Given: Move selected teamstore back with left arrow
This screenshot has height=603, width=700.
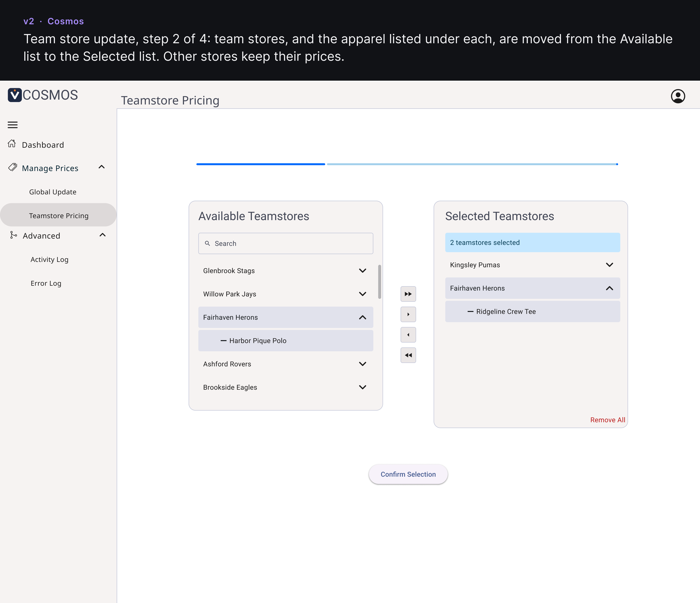Looking at the screenshot, I should click(408, 335).
